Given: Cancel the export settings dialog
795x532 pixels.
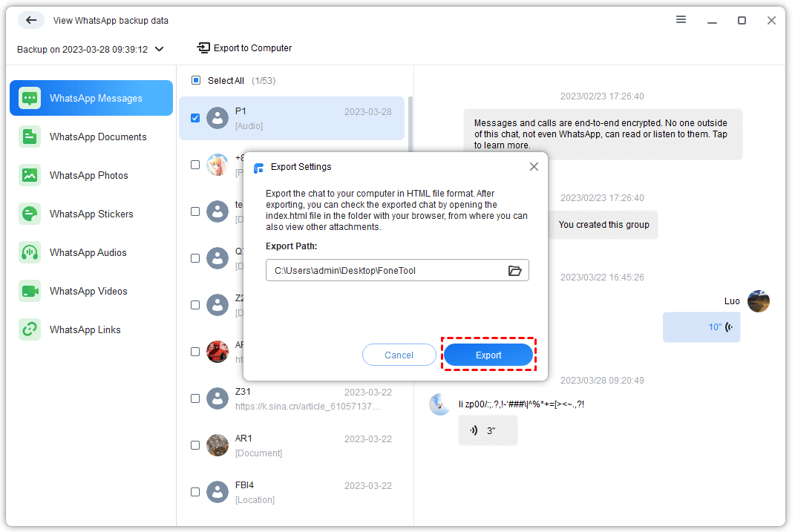Looking at the screenshot, I should tap(399, 355).
